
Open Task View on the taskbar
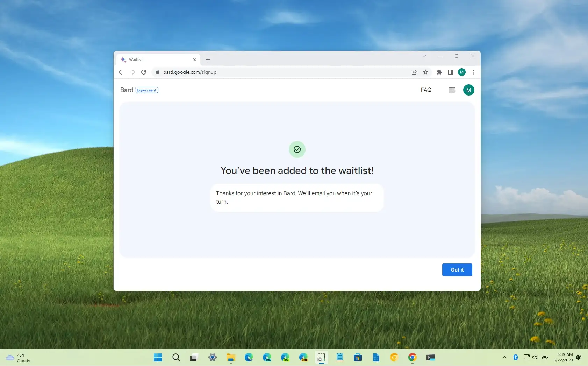click(194, 357)
